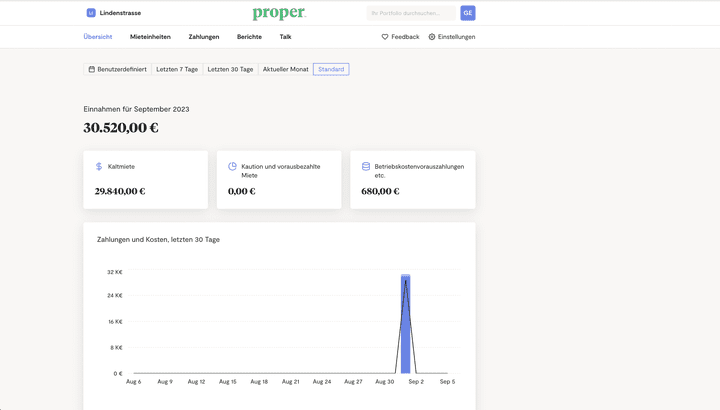The height and width of the screenshot is (410, 720).
Task: Open the GE user avatar menu
Action: [467, 13]
